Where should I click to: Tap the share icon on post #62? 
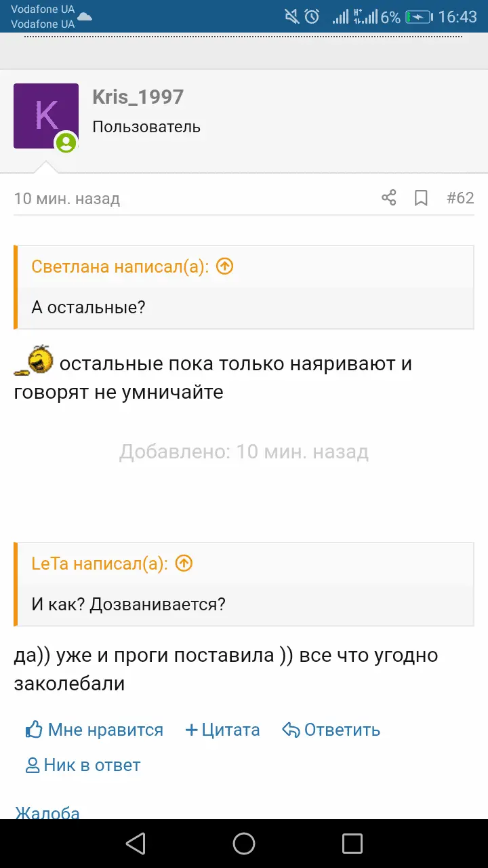(388, 198)
